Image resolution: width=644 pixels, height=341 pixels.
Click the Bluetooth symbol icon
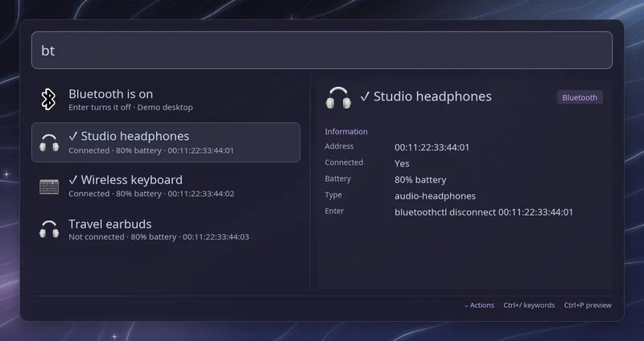[x=48, y=99]
